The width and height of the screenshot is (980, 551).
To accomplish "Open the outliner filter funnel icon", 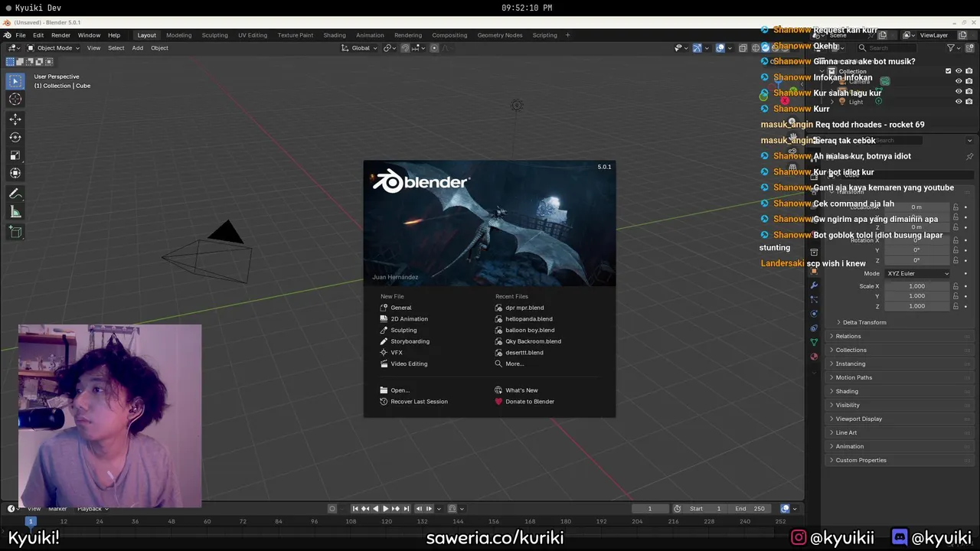I will (951, 47).
